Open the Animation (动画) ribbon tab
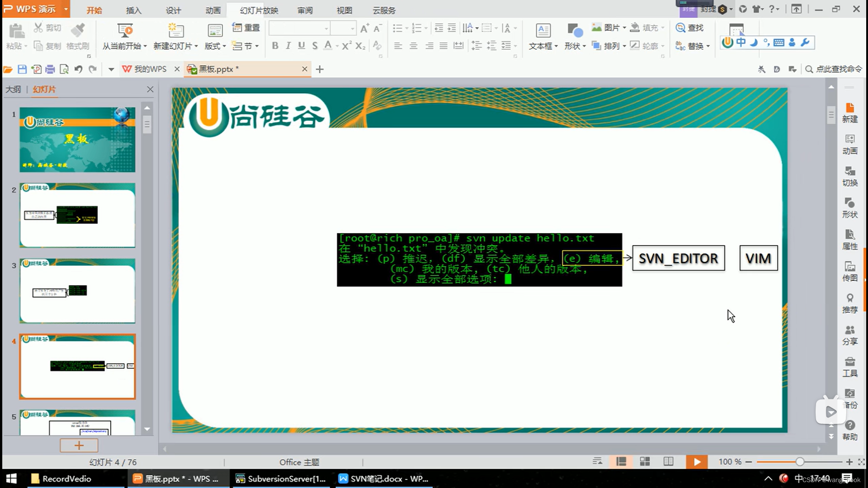The height and width of the screenshot is (488, 868). point(213,10)
